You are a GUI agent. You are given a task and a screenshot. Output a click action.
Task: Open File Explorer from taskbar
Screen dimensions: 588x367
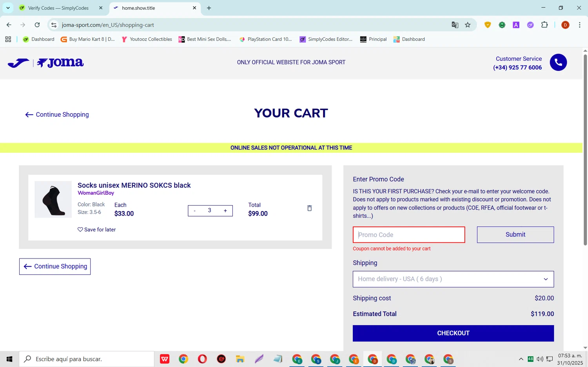tap(240, 359)
